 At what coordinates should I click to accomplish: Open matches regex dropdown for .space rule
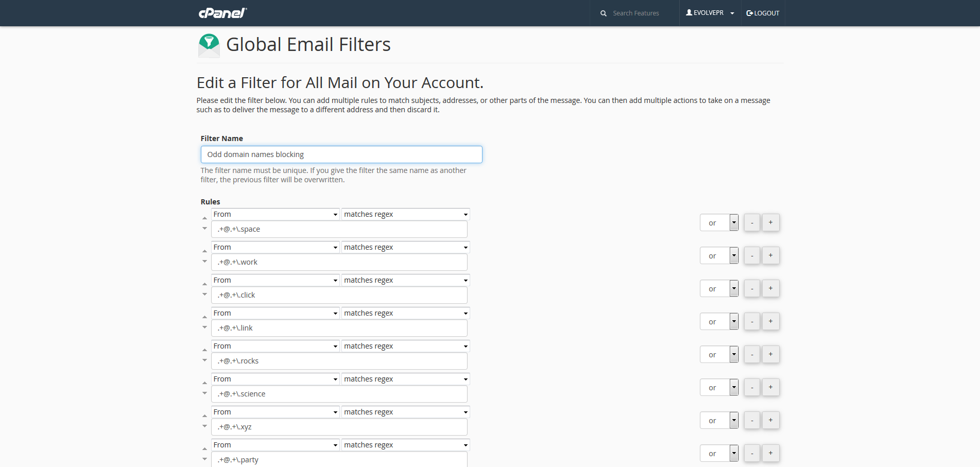[406, 214]
